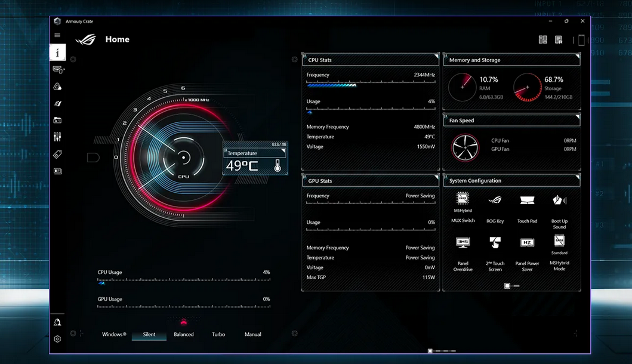The width and height of the screenshot is (632, 364).
Task: Click the System Configuration panel header
Action: (x=512, y=181)
